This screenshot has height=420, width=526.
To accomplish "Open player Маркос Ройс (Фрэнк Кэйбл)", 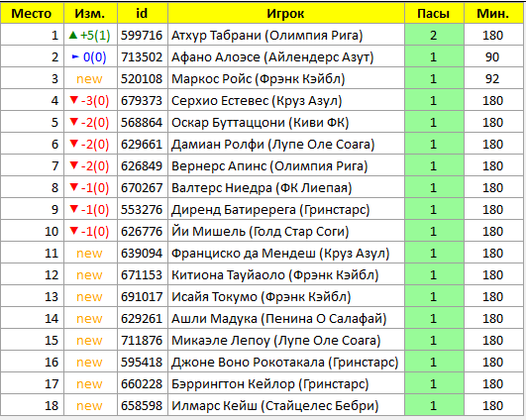I will [258, 79].
